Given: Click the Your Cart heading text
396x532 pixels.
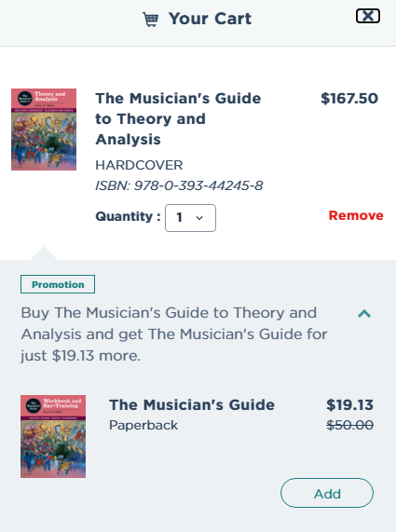Looking at the screenshot, I should pyautogui.click(x=210, y=19).
